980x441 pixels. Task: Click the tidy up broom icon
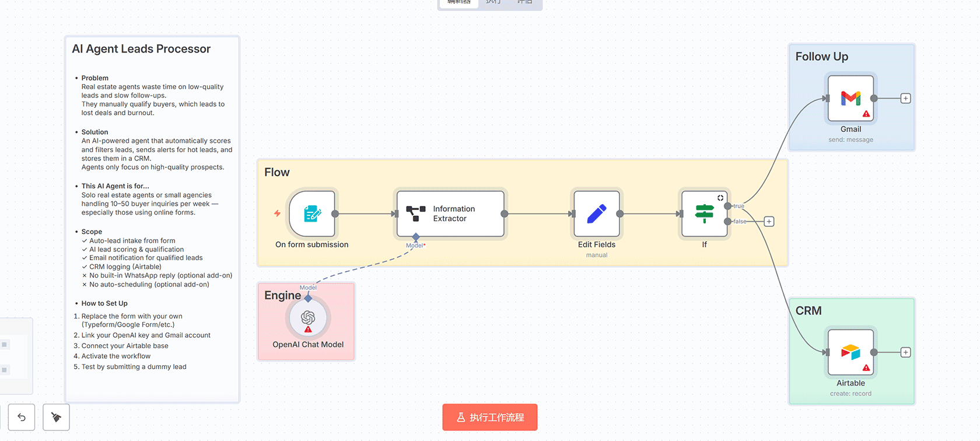coord(56,417)
